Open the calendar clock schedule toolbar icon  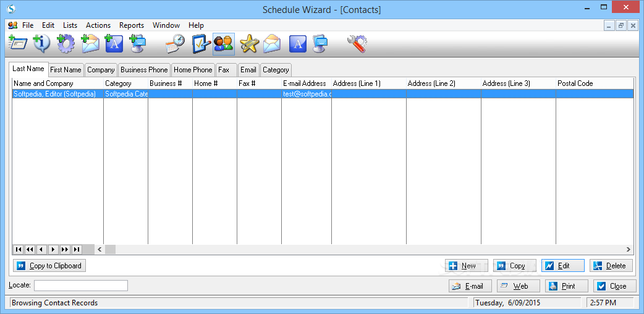pyautogui.click(x=176, y=44)
